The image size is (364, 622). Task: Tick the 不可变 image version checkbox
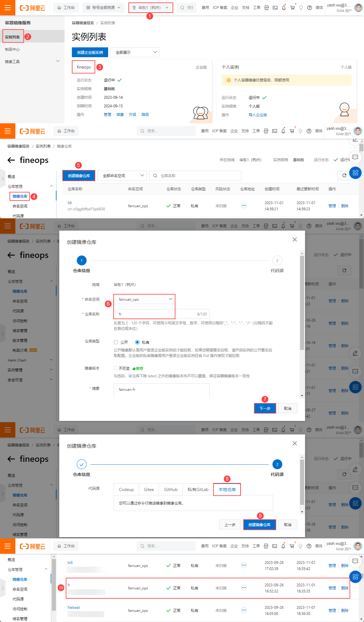click(115, 368)
